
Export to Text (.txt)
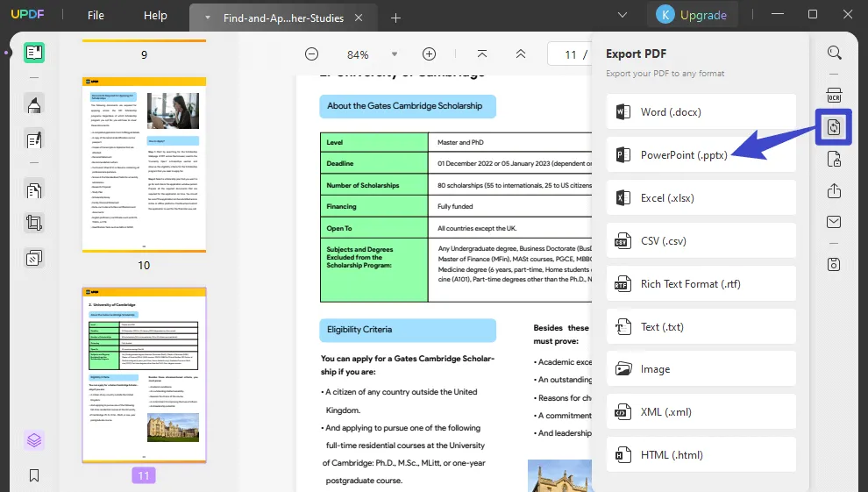coord(701,326)
